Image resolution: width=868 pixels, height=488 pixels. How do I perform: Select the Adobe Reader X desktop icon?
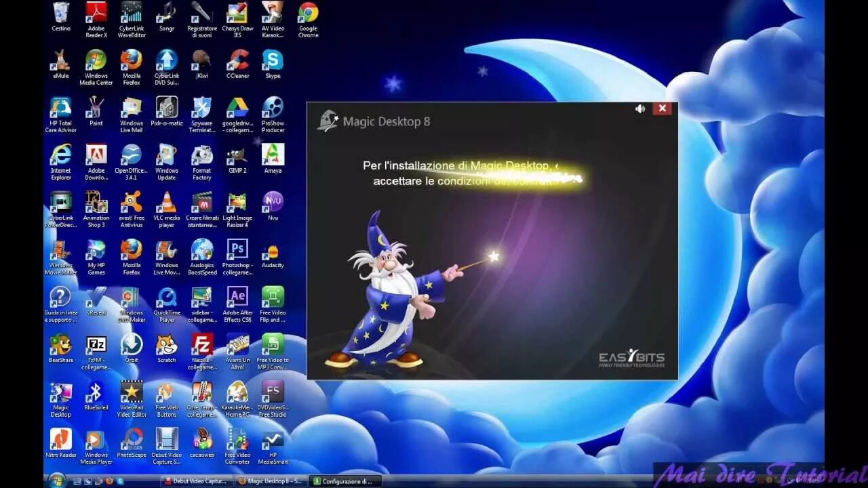pos(96,19)
